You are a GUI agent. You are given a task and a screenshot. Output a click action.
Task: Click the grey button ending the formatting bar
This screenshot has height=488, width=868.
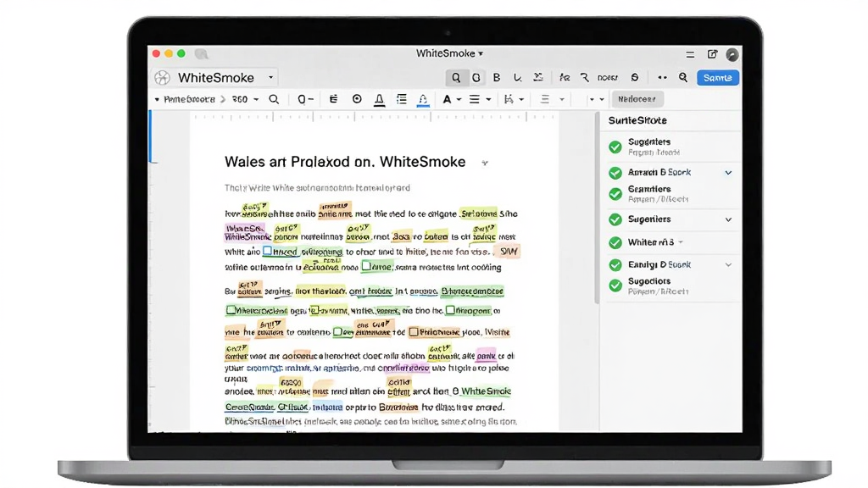pyautogui.click(x=637, y=99)
